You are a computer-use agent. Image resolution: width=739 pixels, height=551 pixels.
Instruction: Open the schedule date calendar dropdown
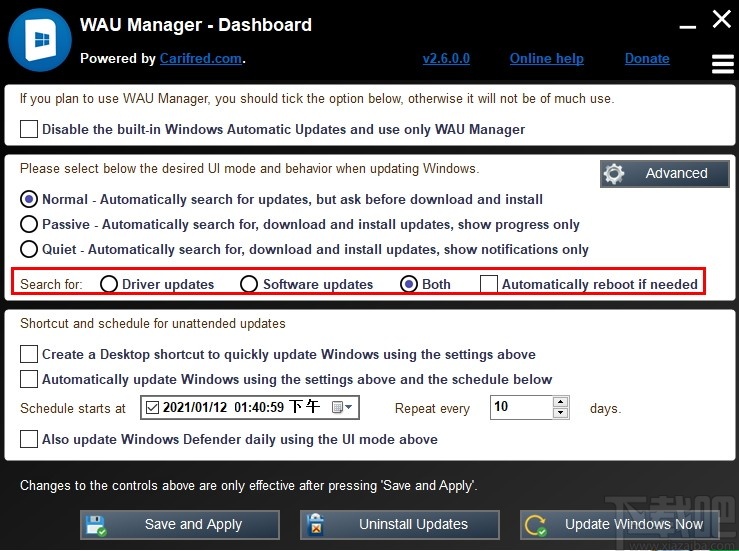coord(342,407)
